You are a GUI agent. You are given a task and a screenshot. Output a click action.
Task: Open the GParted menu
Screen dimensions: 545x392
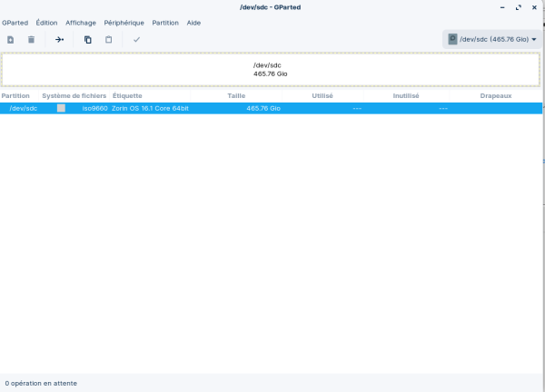point(15,23)
